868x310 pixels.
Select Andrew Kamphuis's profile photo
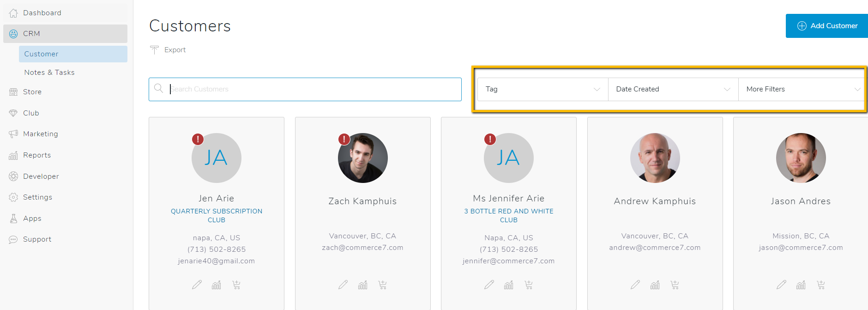[x=655, y=158]
